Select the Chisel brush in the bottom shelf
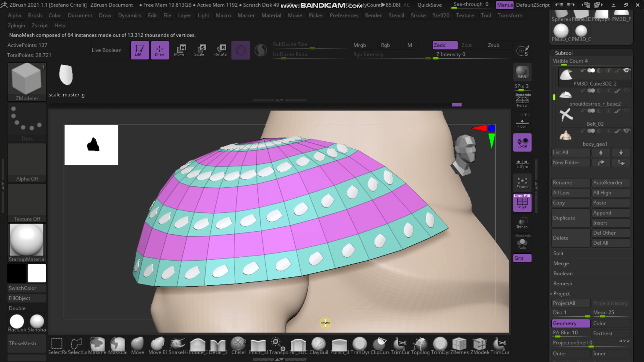This screenshot has width=644, height=362. (238, 346)
